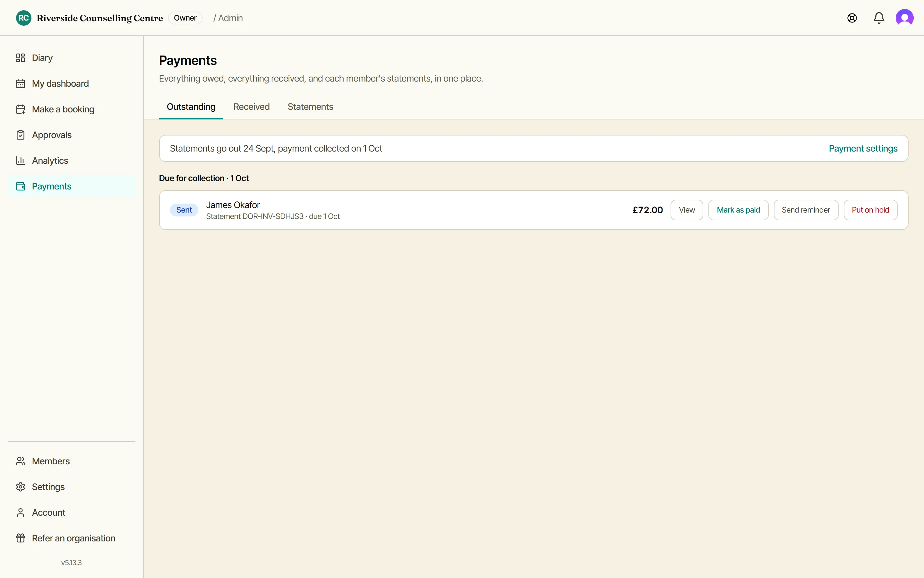Switch to the Statements tab

311,107
